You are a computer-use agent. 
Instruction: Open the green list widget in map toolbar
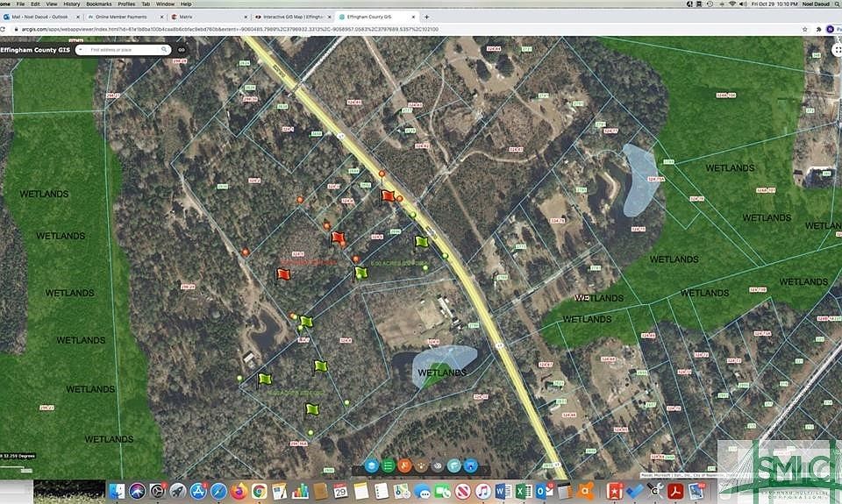coord(388,465)
